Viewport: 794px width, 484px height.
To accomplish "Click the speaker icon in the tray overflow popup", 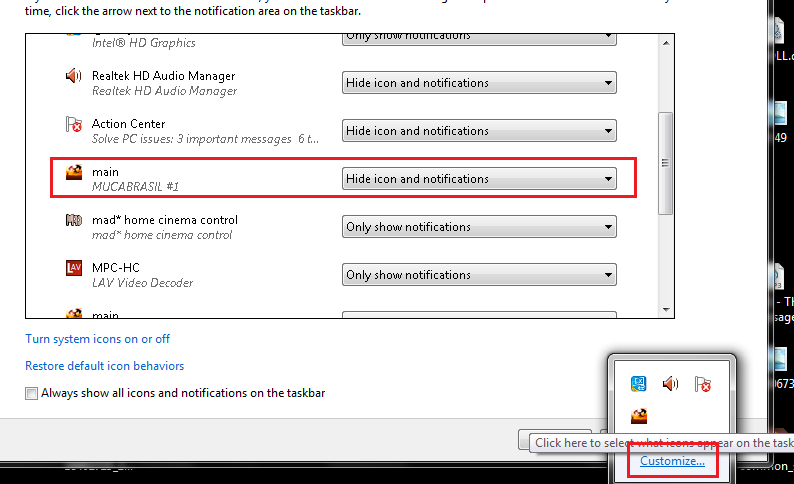I will point(671,383).
